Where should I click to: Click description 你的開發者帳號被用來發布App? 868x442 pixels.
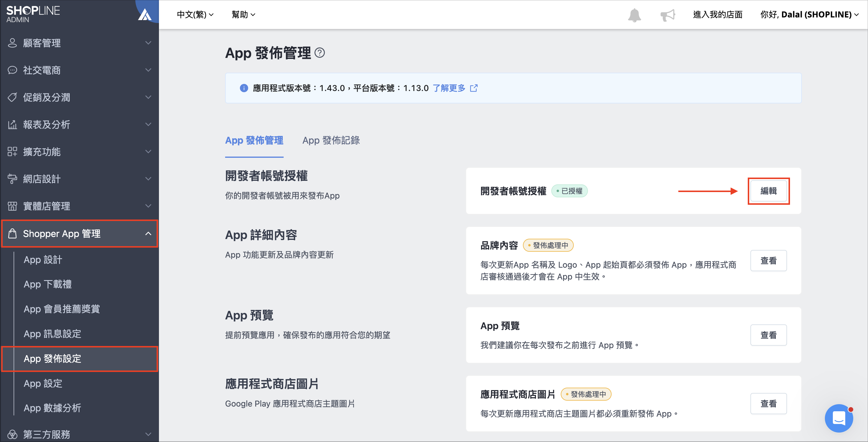(282, 196)
